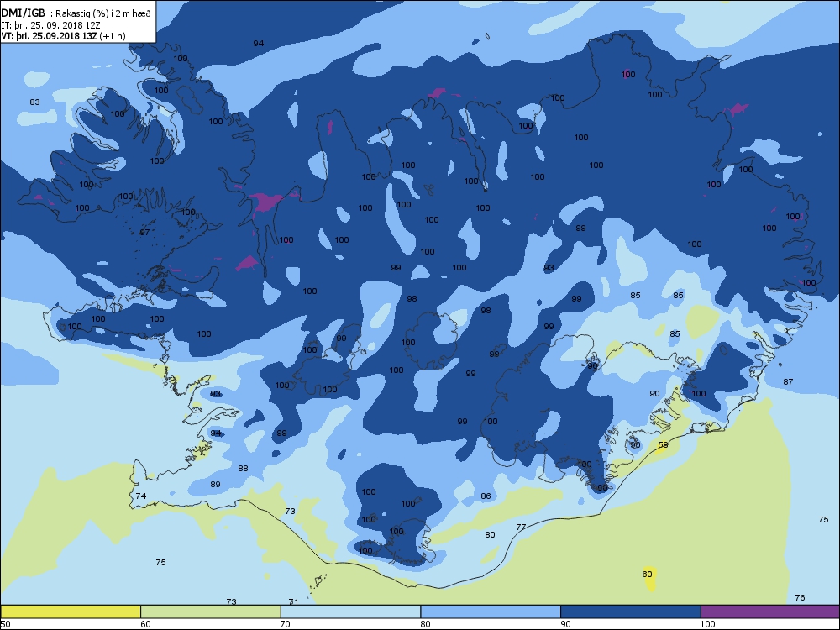Click the humidity value 71 on the map
This screenshot has width=840, height=630.
coord(293,601)
